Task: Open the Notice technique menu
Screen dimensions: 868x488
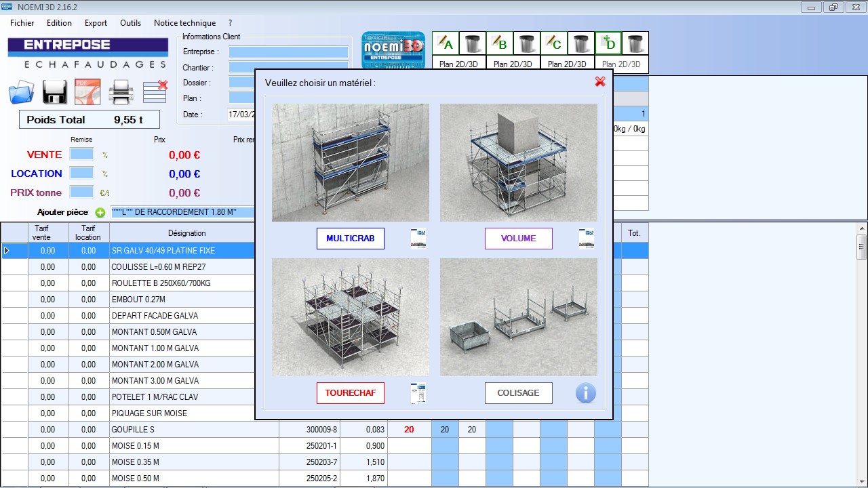Action: tap(185, 22)
